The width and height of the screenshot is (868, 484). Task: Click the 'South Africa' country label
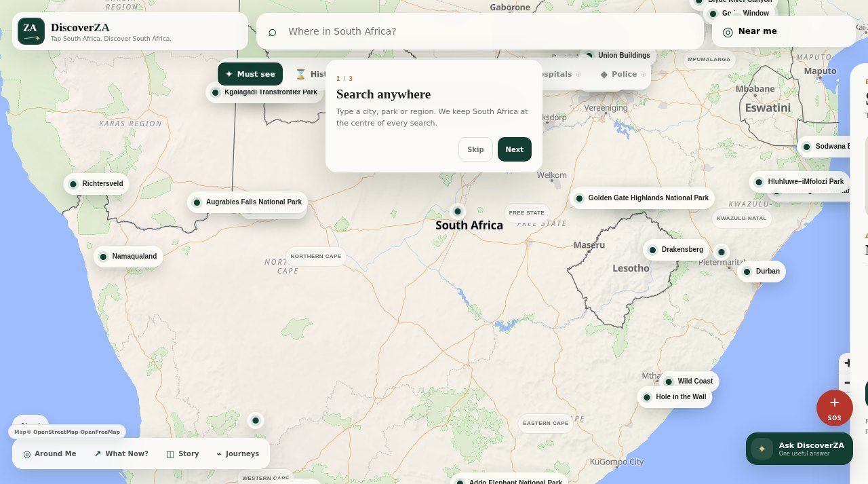tap(469, 225)
